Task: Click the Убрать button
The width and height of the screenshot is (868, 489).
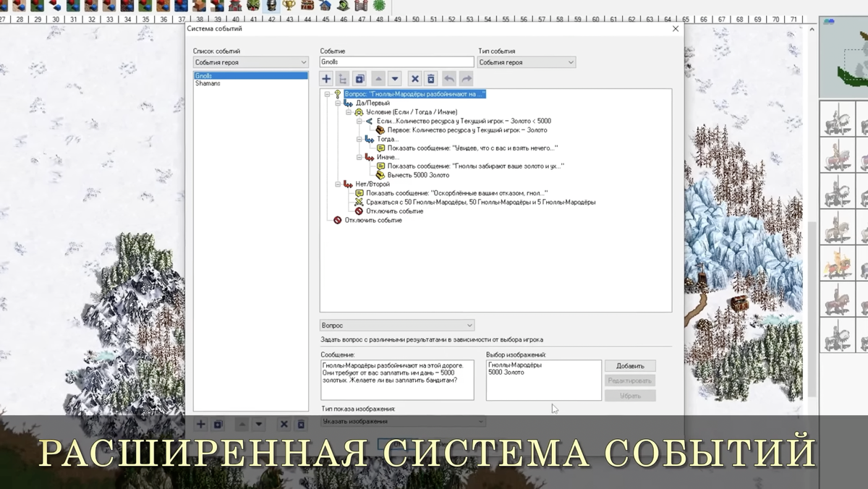Action: tap(630, 396)
